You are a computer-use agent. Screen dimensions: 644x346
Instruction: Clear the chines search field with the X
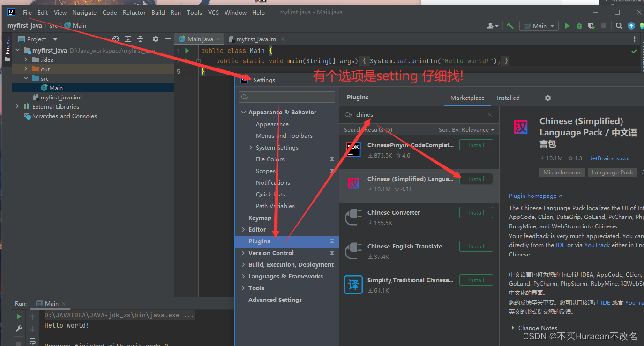489,114
